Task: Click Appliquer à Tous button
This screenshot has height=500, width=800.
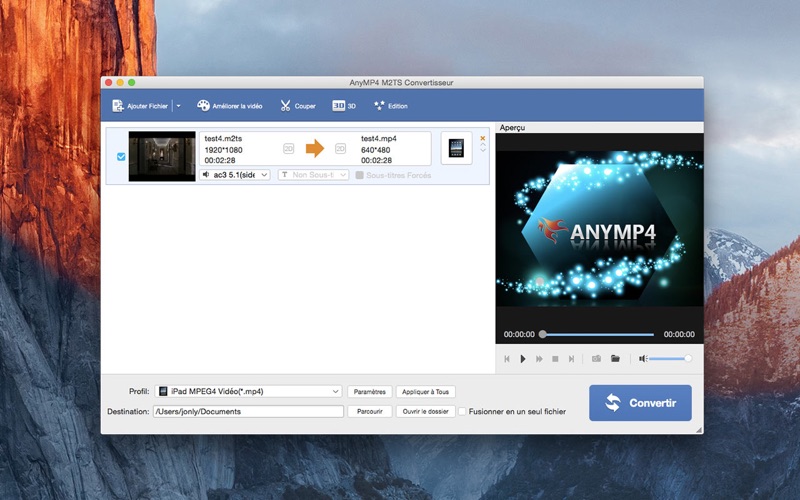Action: pyautogui.click(x=426, y=392)
